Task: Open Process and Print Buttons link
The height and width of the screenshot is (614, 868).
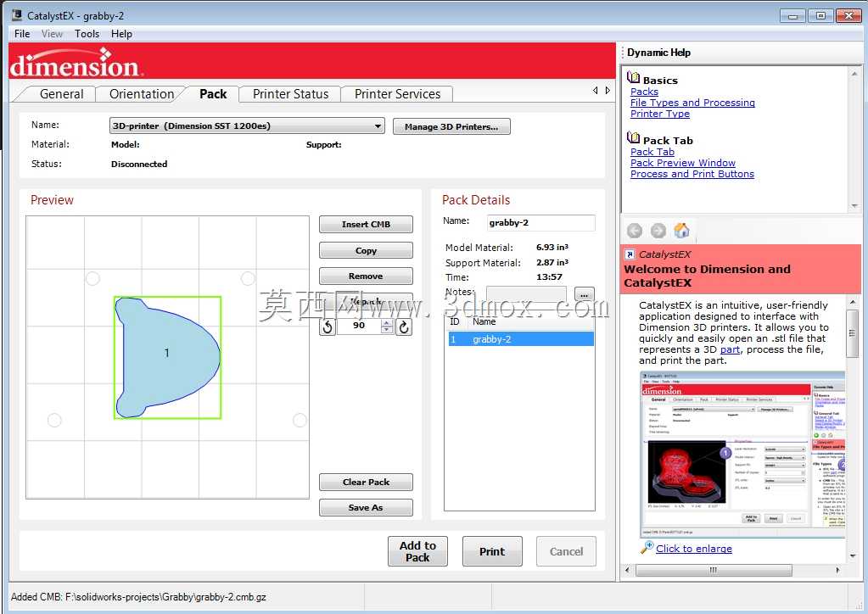Action: pos(692,174)
